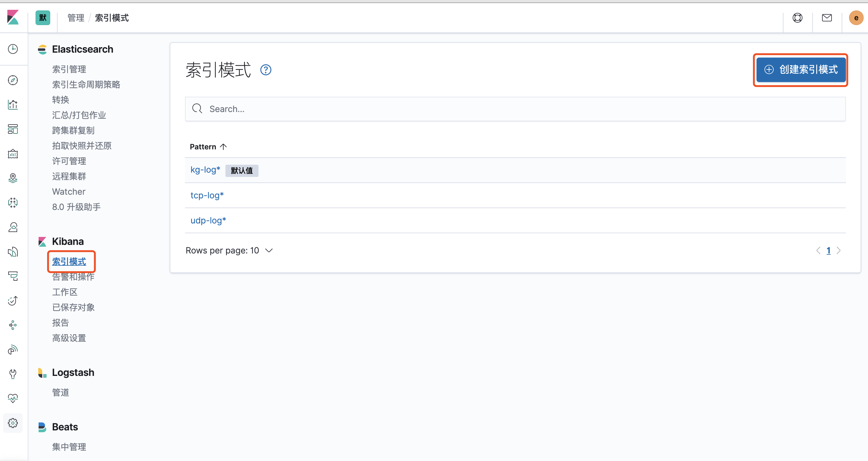Image resolution: width=868 pixels, height=461 pixels.
Task: Open Maps icon in sidebar
Action: pyautogui.click(x=13, y=178)
